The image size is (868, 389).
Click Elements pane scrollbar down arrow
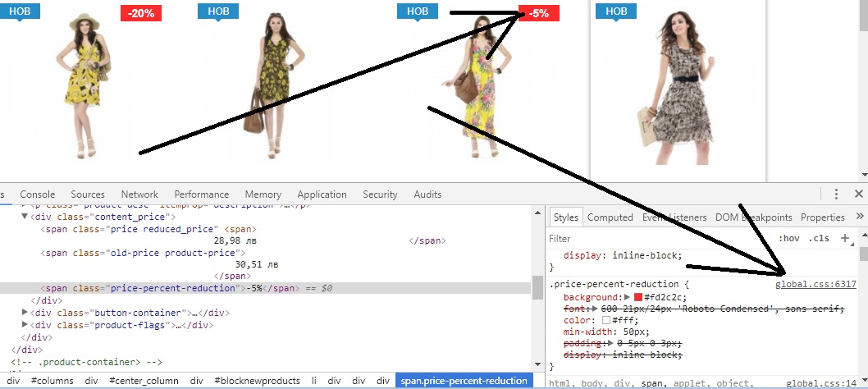(x=537, y=364)
